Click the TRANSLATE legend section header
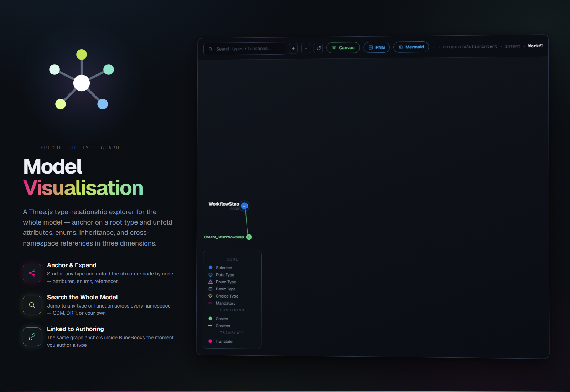 point(232,333)
